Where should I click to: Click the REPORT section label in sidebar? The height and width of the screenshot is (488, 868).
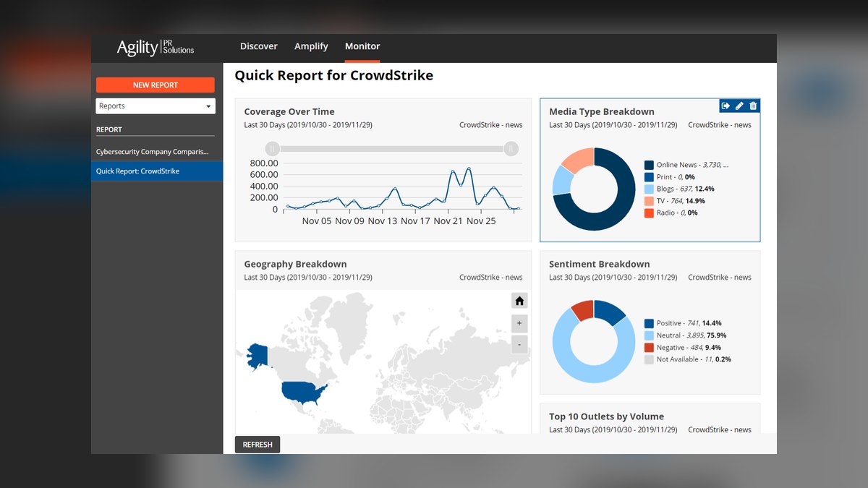click(x=109, y=129)
